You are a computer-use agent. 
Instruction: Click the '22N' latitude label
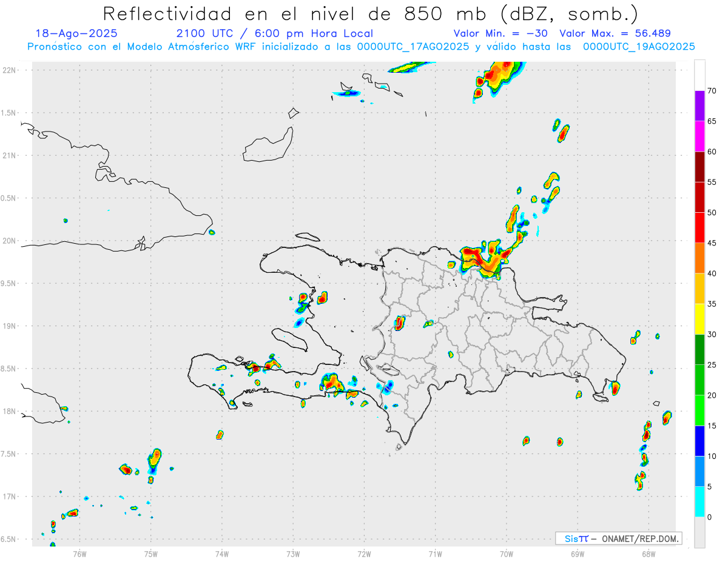click(9, 70)
